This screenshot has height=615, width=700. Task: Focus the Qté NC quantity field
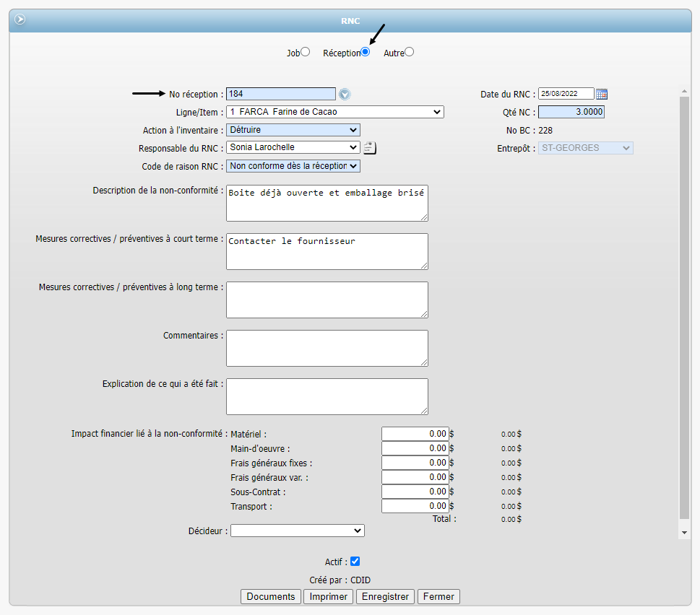click(571, 112)
